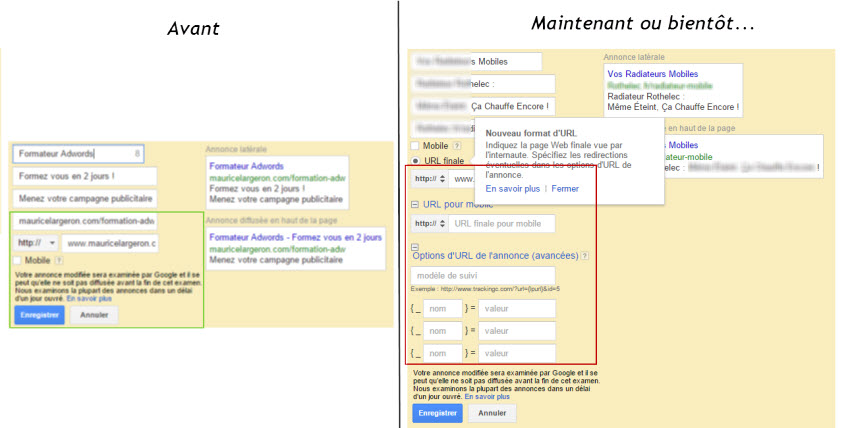Click the Formateur Adwords headline input field
Viewport: 850px width, 428px height.
79,154
